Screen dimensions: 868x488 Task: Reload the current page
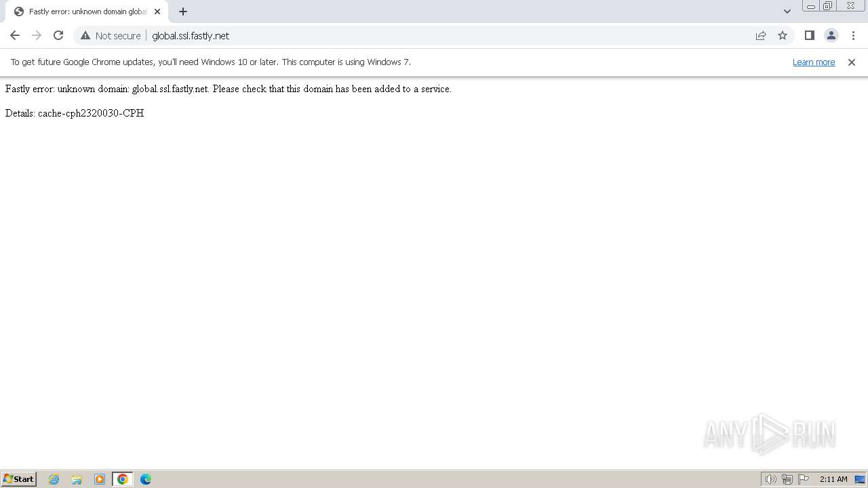(58, 35)
